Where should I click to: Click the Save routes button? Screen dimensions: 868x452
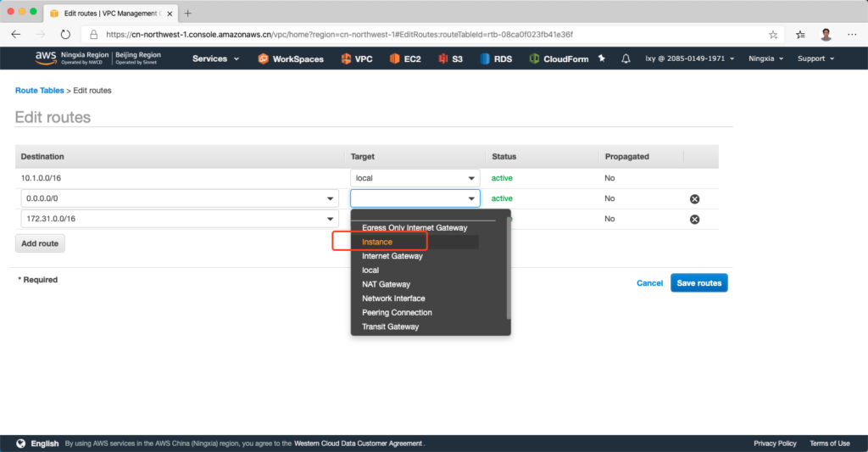click(x=698, y=282)
